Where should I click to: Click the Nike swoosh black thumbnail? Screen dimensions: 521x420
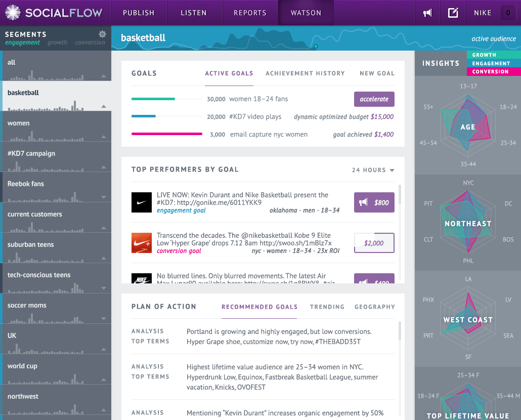coord(142,202)
